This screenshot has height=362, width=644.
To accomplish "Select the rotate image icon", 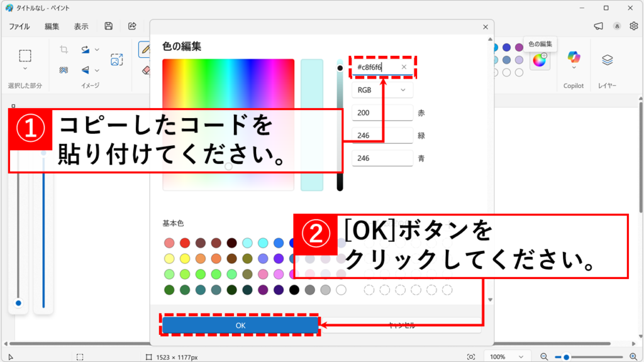I will coord(85,49).
